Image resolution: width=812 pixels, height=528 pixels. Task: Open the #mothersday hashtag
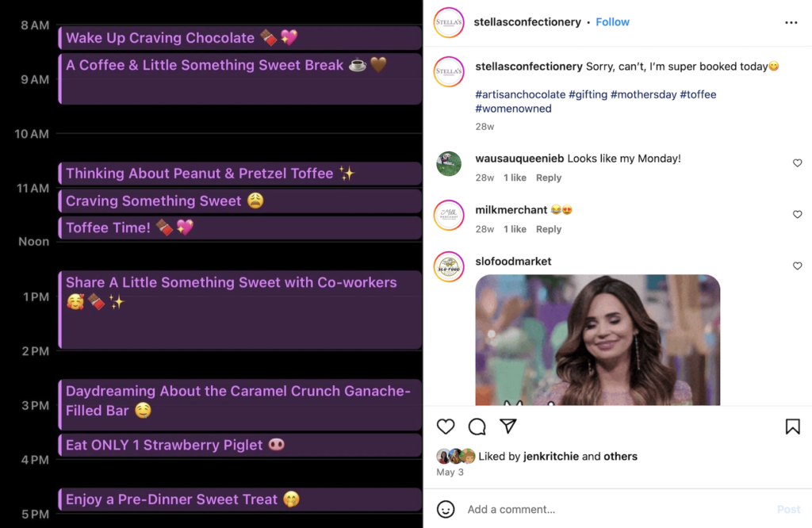click(x=644, y=94)
